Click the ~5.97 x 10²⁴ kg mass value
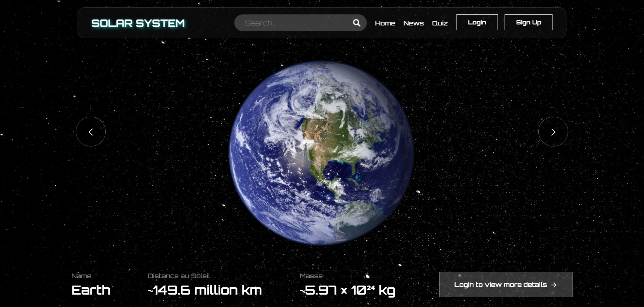Viewport: 644px width, 307px height. pyautogui.click(x=347, y=290)
